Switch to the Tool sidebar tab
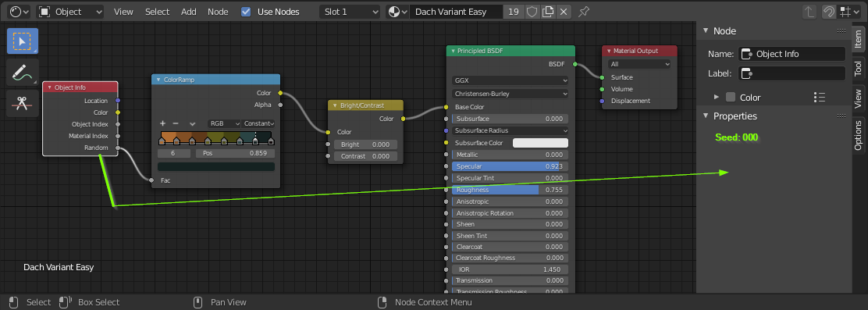 click(x=858, y=69)
